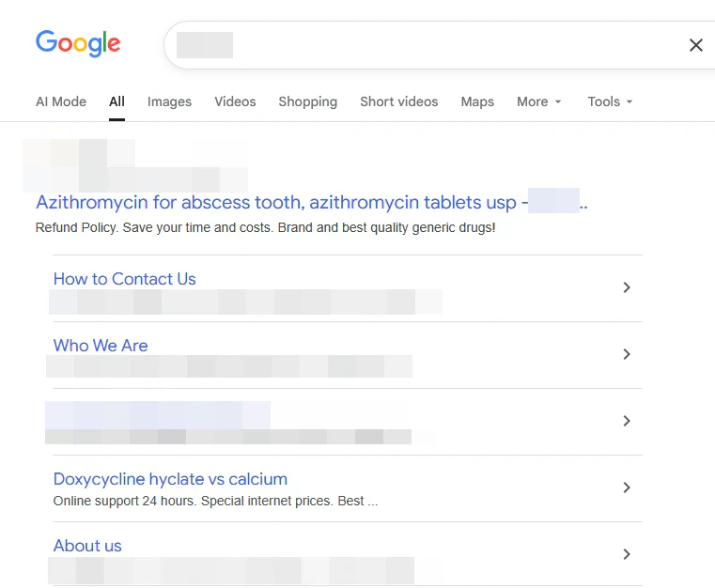The image size is (715, 588).
Task: Open the Shopping tab
Action: [307, 101]
